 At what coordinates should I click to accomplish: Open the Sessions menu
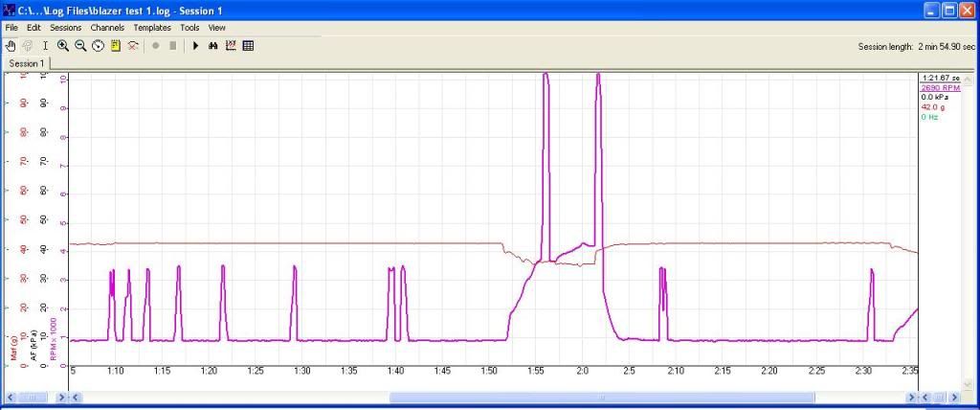pyautogui.click(x=66, y=28)
